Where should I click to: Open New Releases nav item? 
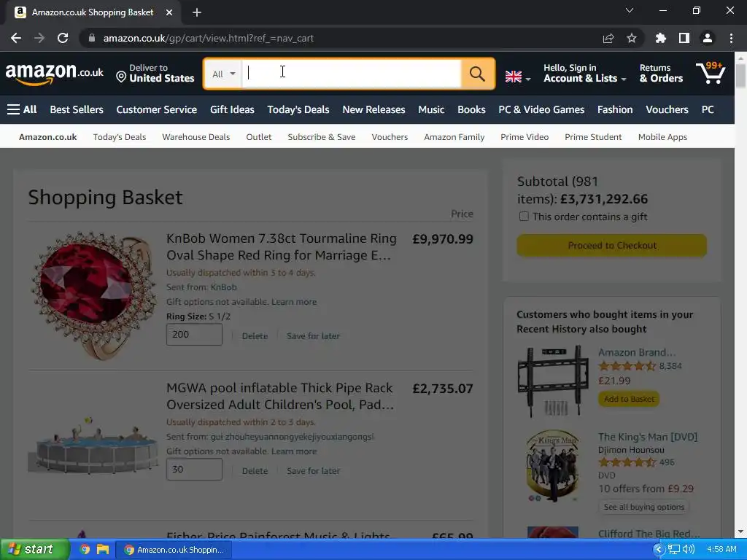374,109
